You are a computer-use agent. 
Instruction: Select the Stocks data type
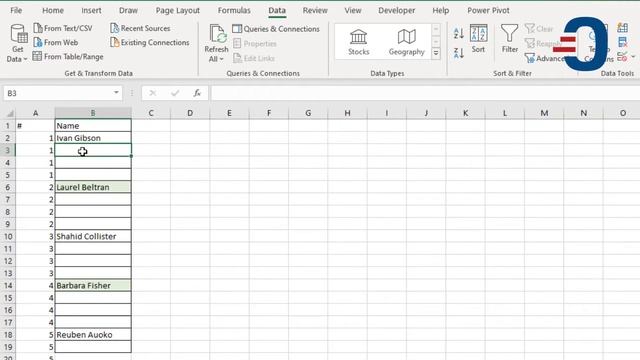click(x=358, y=42)
